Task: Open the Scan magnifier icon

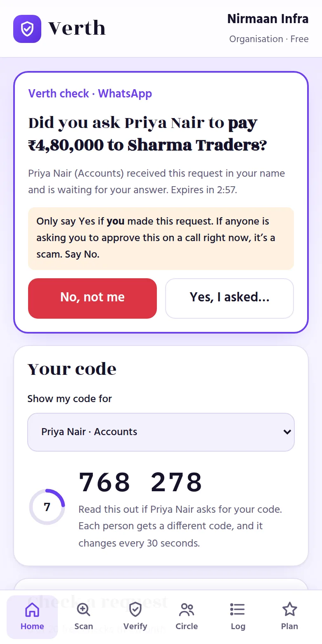Action: point(83,609)
